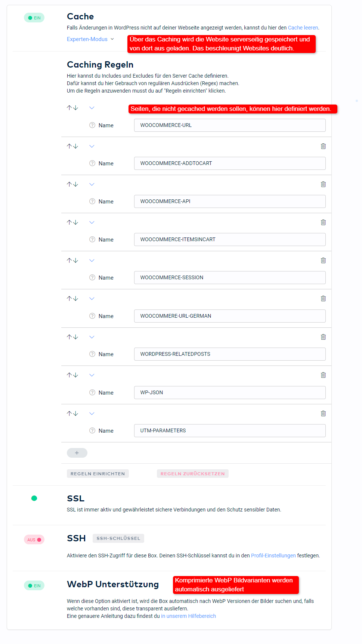Image resolution: width=362 pixels, height=644 pixels.
Task: Click reorder arrows for WOOCOMMERCE-SESSION rule
Action: (x=72, y=261)
